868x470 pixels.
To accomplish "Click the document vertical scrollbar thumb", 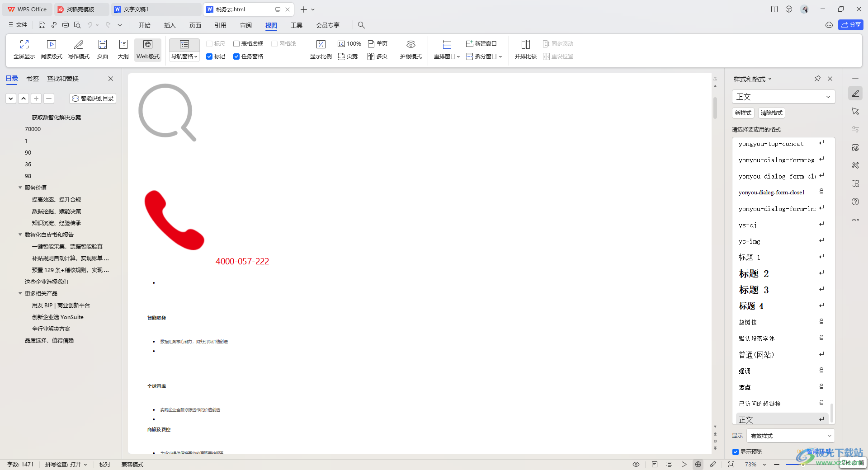I will point(715,108).
